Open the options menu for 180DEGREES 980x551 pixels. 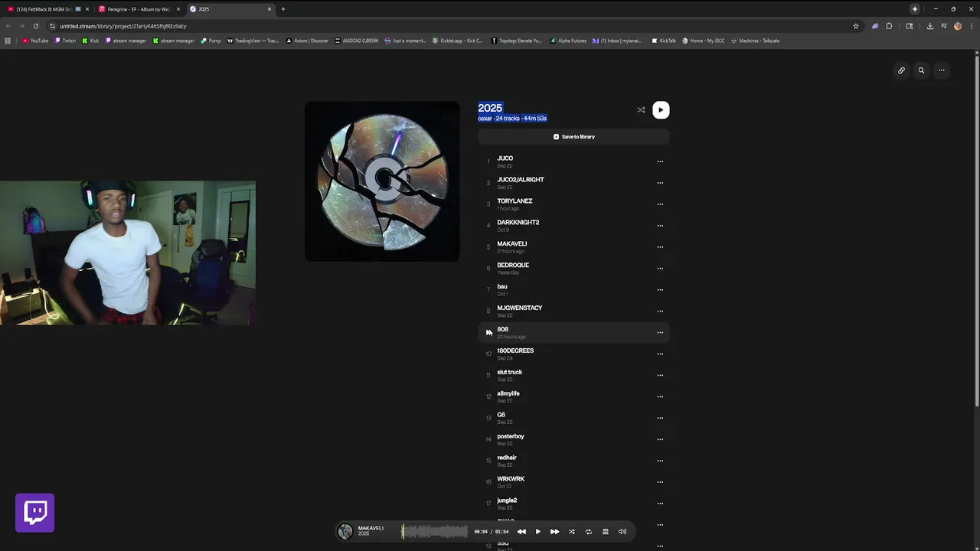(x=660, y=354)
